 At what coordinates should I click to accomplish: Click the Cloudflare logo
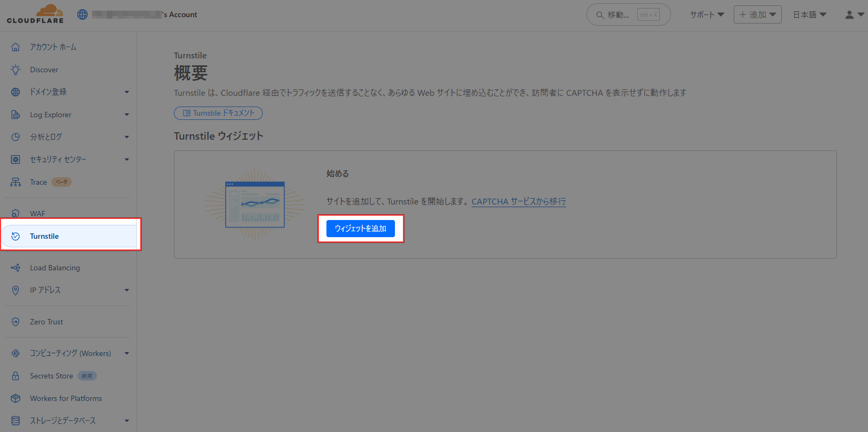point(35,14)
